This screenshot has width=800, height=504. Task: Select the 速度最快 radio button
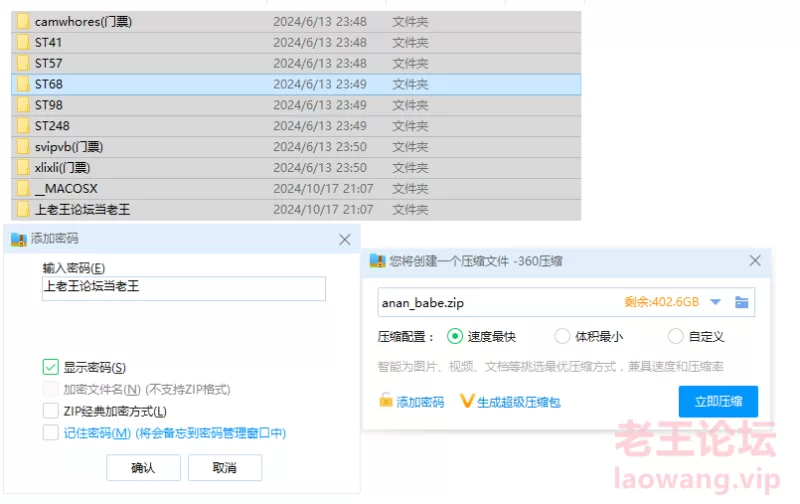pos(455,336)
